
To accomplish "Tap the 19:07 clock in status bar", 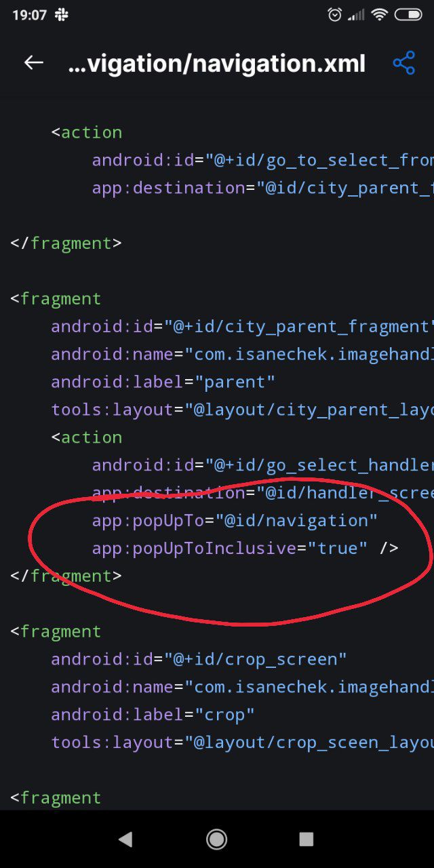I will (x=30, y=14).
